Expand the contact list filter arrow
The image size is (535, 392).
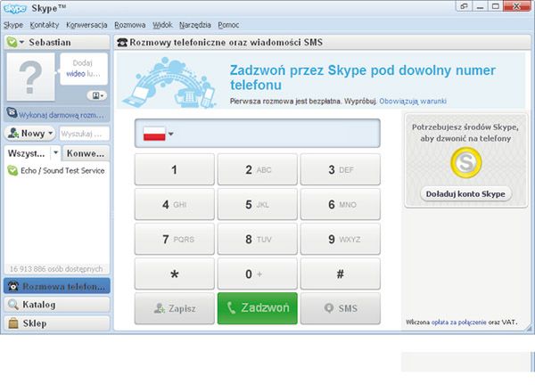point(55,152)
